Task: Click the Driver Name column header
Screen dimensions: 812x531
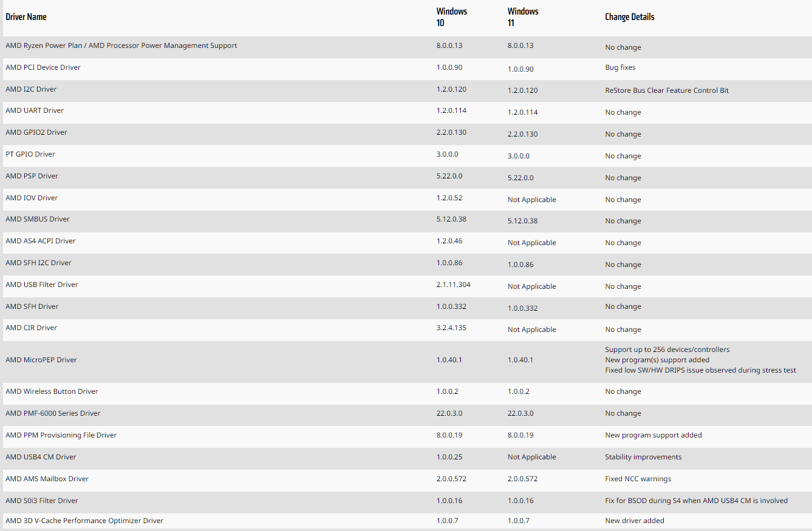Action: point(26,17)
